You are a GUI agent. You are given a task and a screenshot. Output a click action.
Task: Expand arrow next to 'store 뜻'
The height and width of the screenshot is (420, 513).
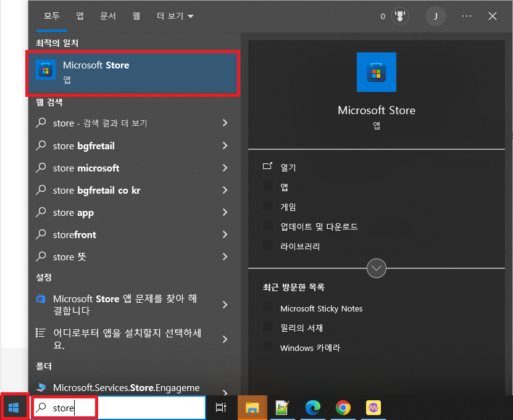[x=225, y=257]
